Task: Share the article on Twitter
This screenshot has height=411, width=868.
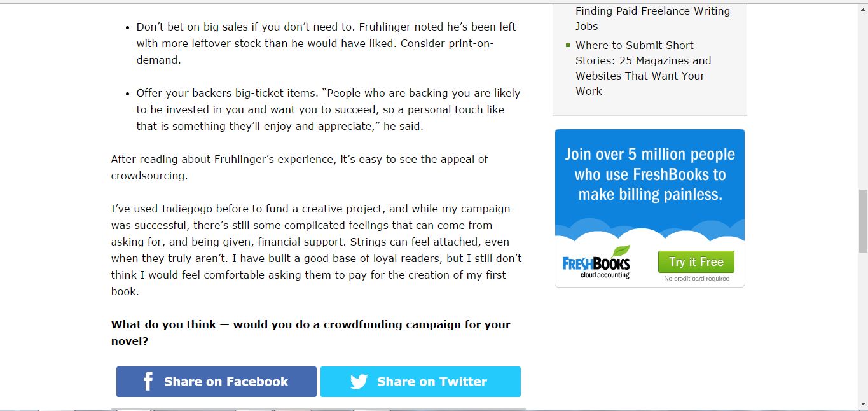Action: pyautogui.click(x=420, y=382)
